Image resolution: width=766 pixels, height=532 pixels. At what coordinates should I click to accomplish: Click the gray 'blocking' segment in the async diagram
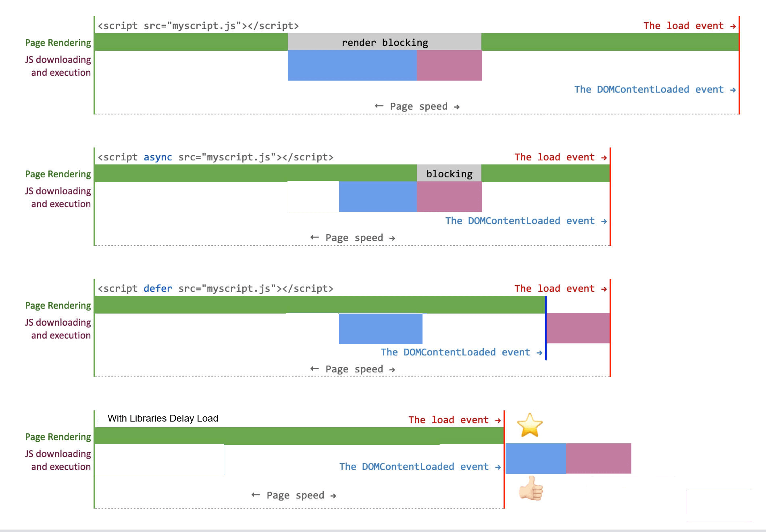click(449, 173)
